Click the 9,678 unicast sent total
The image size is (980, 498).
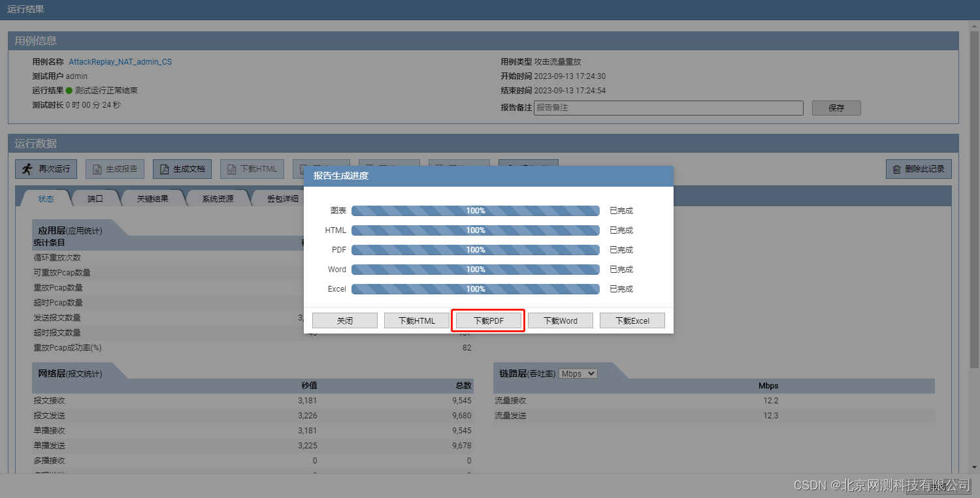tap(461, 446)
